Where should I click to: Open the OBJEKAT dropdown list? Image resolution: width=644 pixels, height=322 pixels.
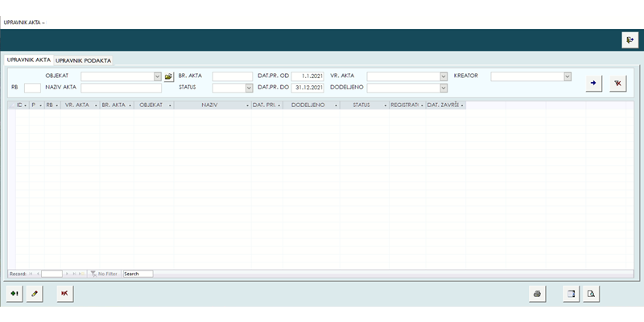click(158, 76)
